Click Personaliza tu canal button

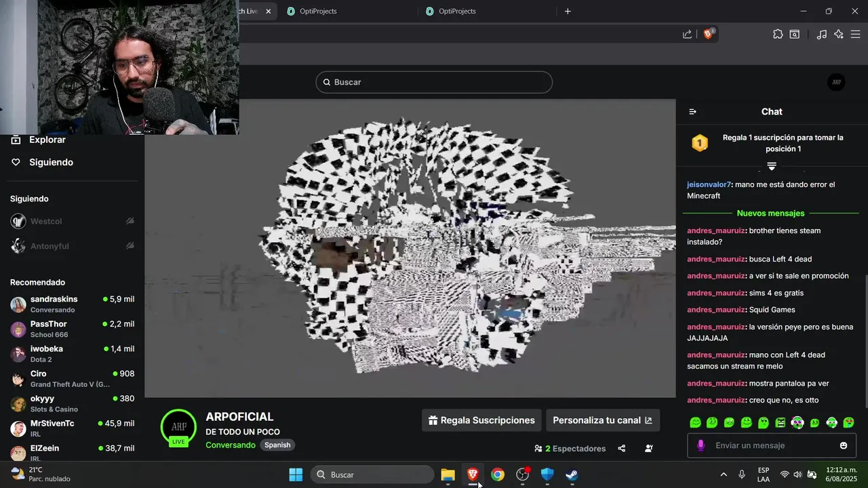(602, 420)
